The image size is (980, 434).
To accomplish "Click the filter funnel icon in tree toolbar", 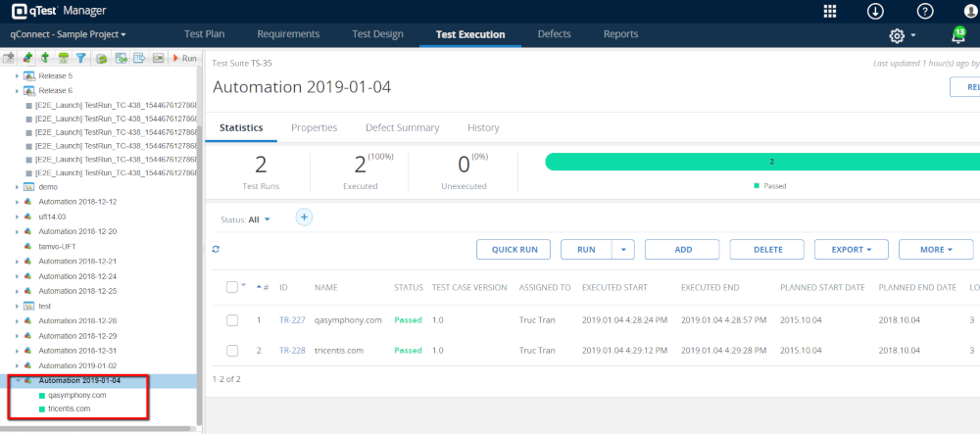I will pyautogui.click(x=80, y=59).
